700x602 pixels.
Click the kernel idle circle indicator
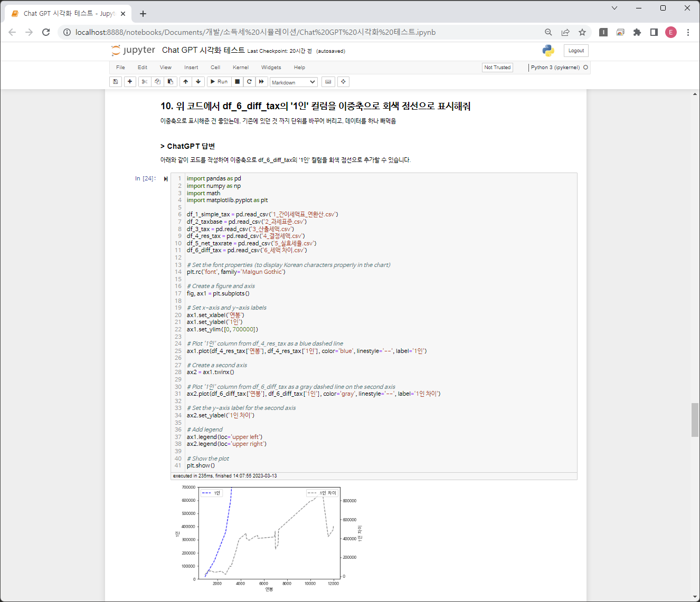tap(585, 68)
